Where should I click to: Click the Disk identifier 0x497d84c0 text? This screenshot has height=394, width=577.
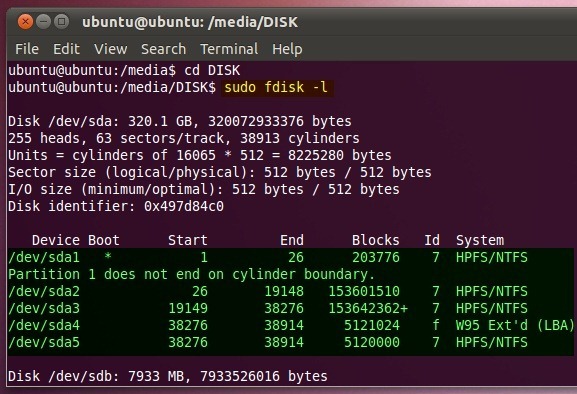click(x=116, y=206)
